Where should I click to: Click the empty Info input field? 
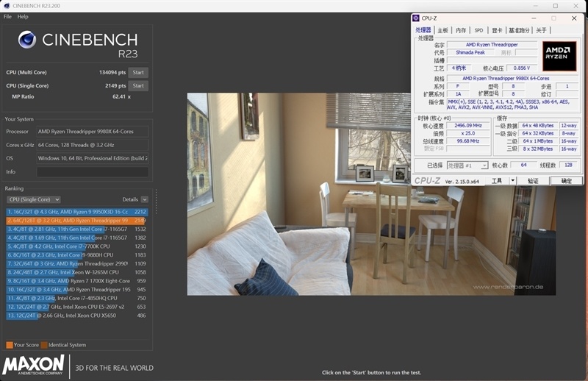93,172
